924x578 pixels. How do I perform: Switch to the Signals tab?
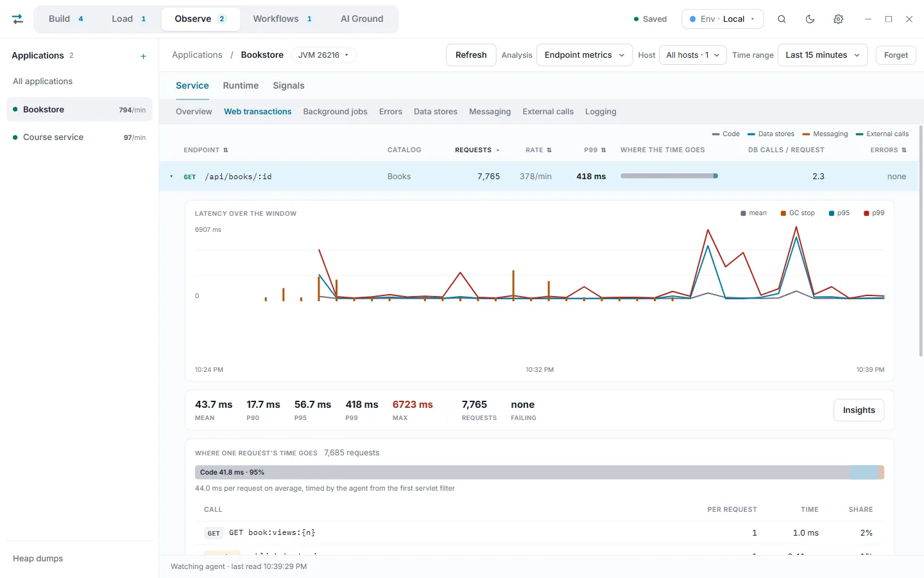pyautogui.click(x=289, y=86)
